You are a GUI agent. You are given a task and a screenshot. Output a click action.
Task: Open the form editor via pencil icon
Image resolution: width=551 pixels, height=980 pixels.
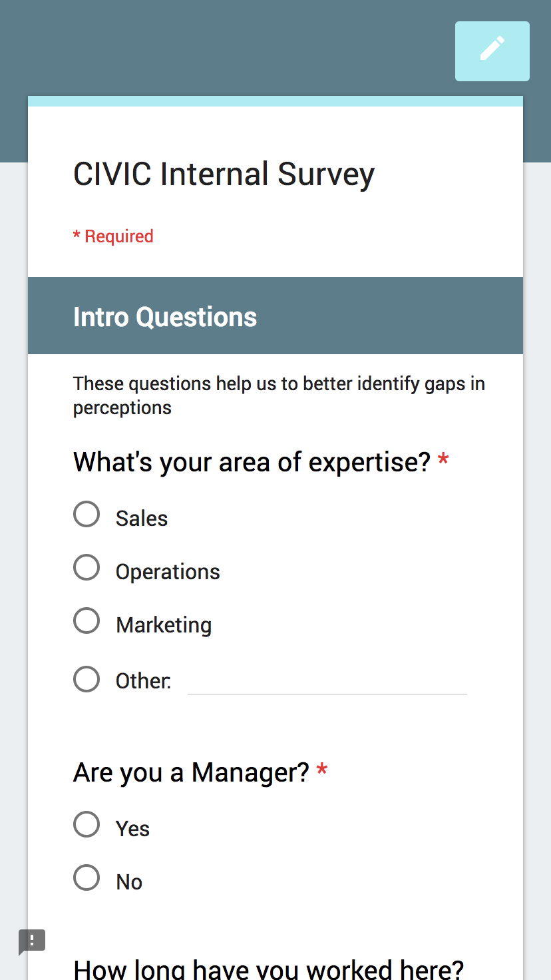[x=492, y=51]
